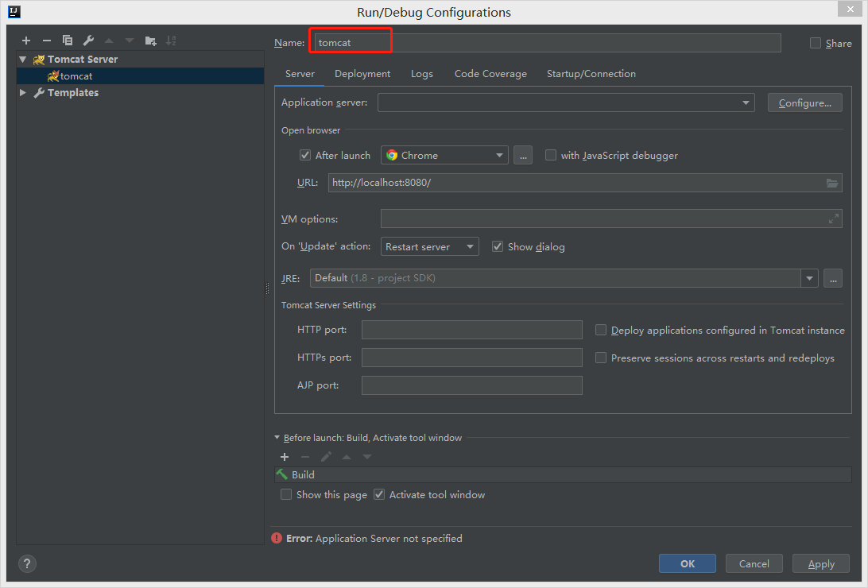The image size is (868, 588).
Task: Switch to the Startup/Connection tab
Action: tap(591, 74)
